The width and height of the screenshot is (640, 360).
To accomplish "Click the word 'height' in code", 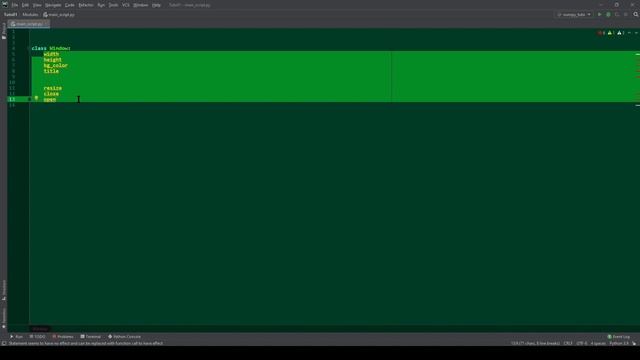I will (53, 60).
